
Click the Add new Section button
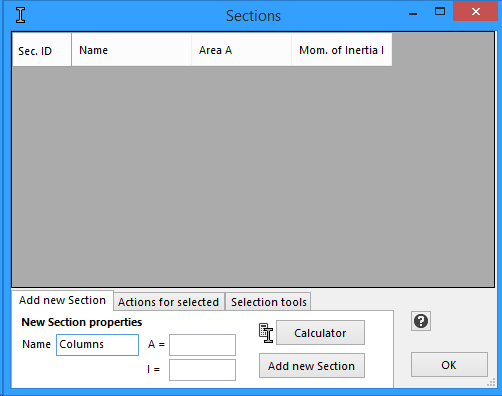(x=312, y=366)
